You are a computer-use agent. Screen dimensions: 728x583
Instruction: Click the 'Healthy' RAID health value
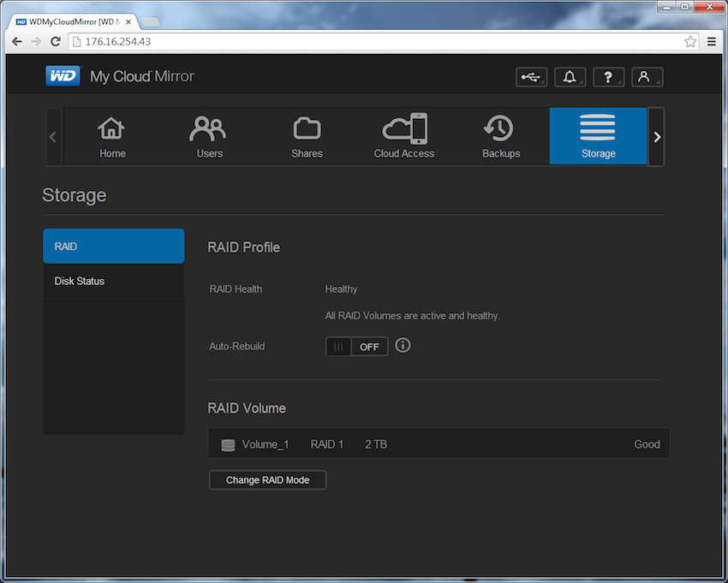341,289
